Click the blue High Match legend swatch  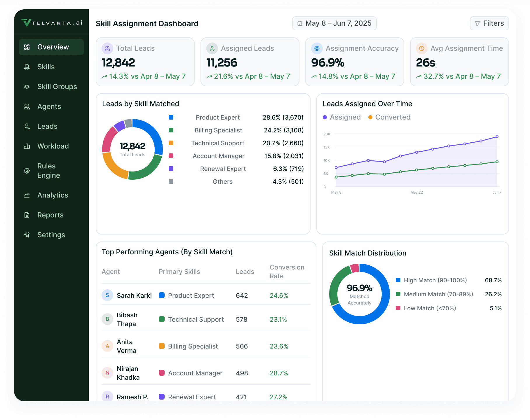398,280
